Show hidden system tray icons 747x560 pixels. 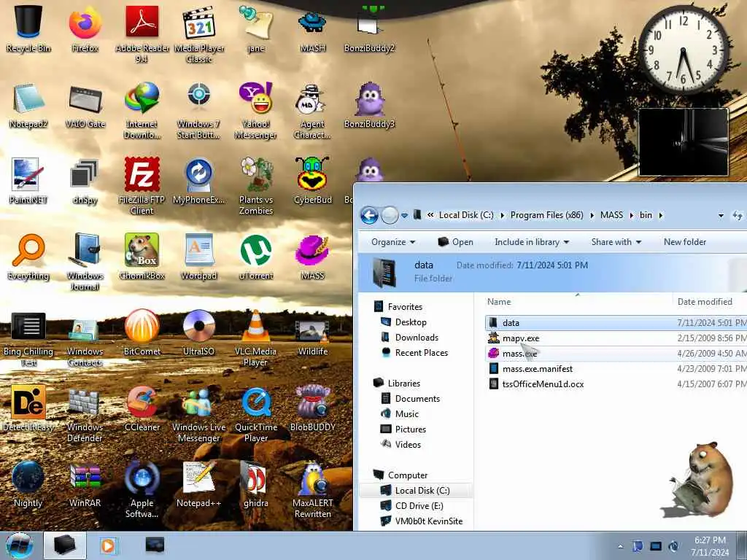tap(620, 546)
